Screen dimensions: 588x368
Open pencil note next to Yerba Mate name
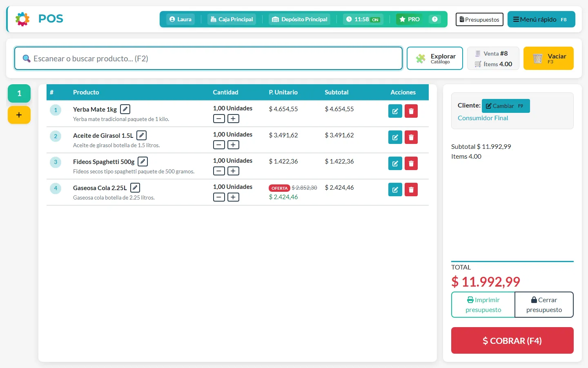(x=125, y=109)
